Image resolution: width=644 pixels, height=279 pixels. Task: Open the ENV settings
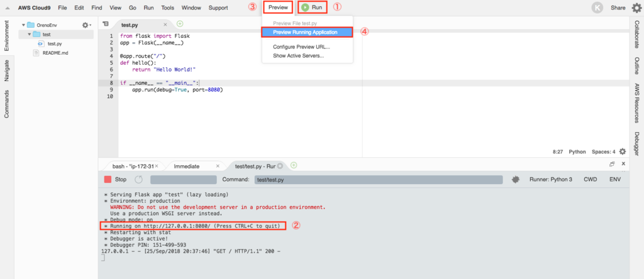coord(615,180)
